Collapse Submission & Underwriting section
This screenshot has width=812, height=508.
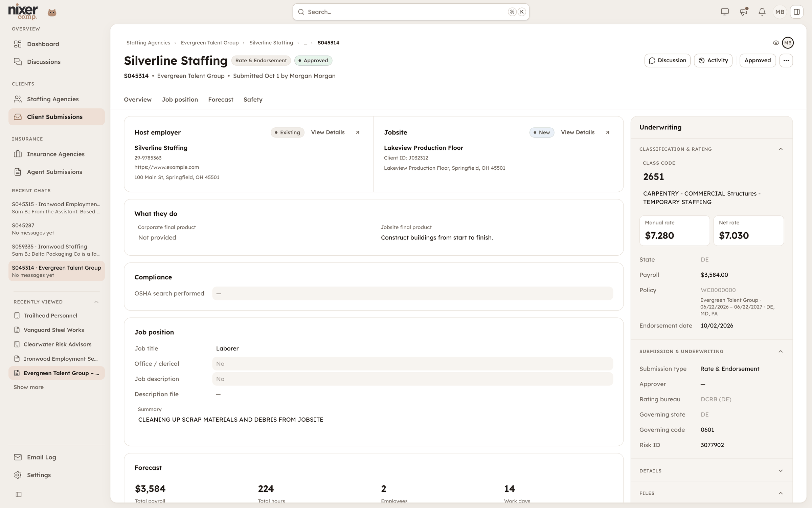tap(781, 352)
